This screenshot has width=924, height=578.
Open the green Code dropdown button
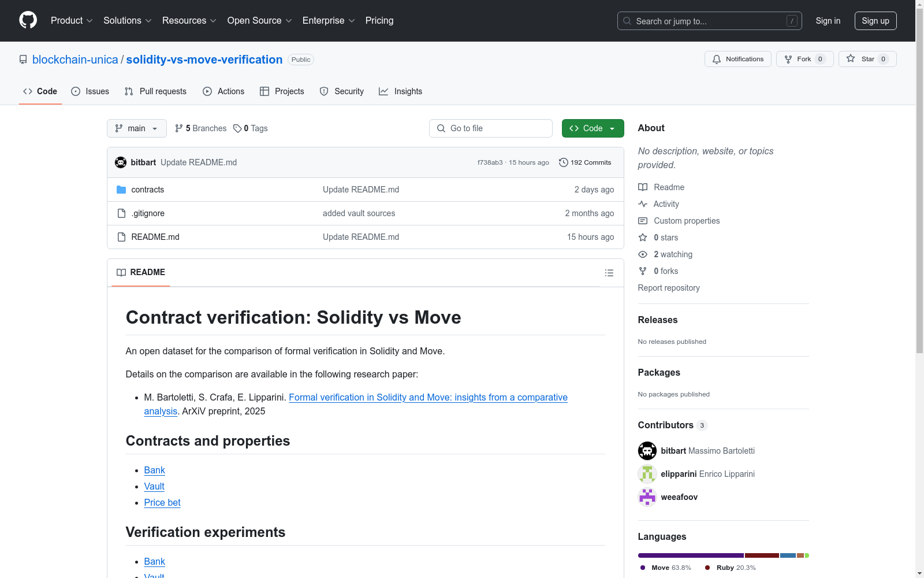593,128
